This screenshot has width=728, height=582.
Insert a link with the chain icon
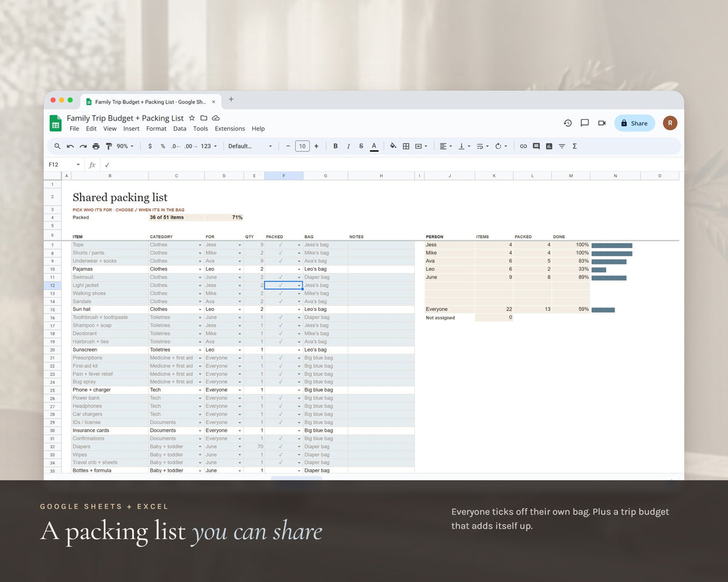[523, 146]
